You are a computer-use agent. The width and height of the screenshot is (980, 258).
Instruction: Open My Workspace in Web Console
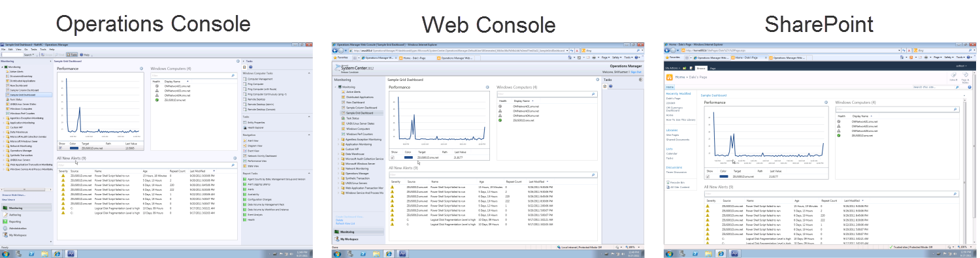coord(358,239)
